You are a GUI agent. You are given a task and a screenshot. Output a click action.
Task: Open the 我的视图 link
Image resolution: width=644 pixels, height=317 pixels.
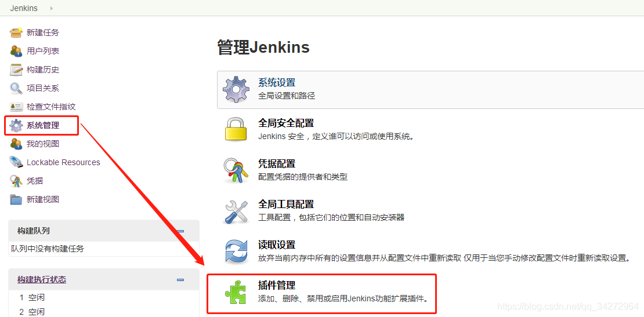pyautogui.click(x=43, y=144)
